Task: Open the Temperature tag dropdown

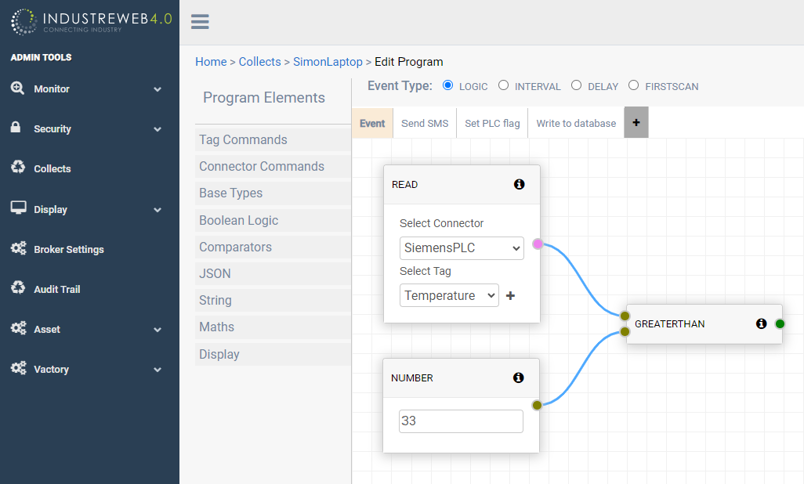Action: click(x=449, y=295)
